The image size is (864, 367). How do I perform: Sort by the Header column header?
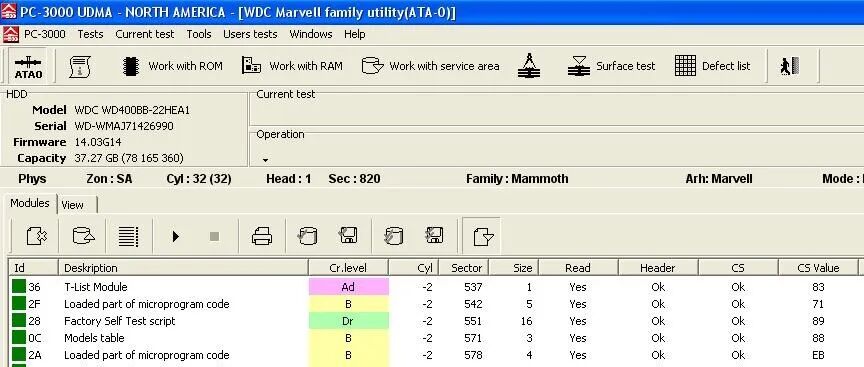click(x=658, y=268)
